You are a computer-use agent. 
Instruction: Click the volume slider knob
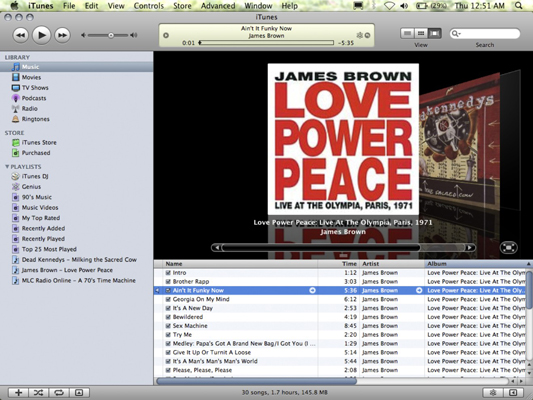tap(111, 35)
